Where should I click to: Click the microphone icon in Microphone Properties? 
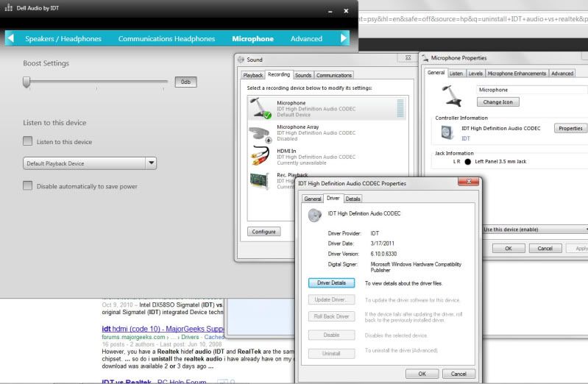452,96
